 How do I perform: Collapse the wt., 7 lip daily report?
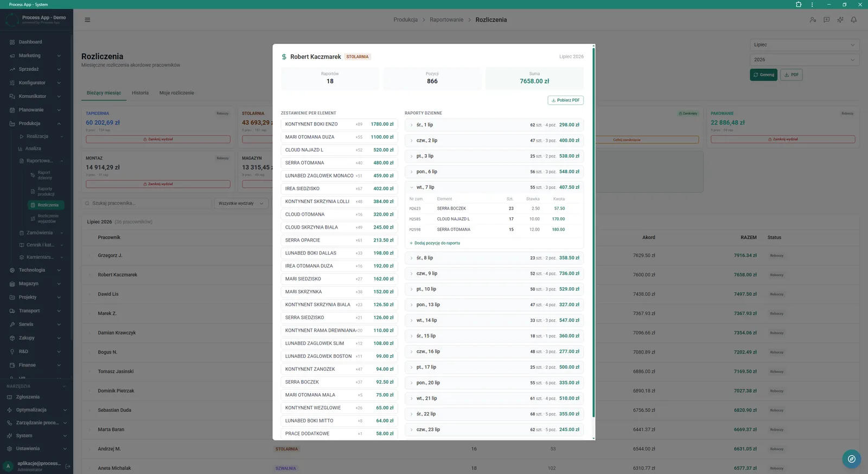(494, 187)
